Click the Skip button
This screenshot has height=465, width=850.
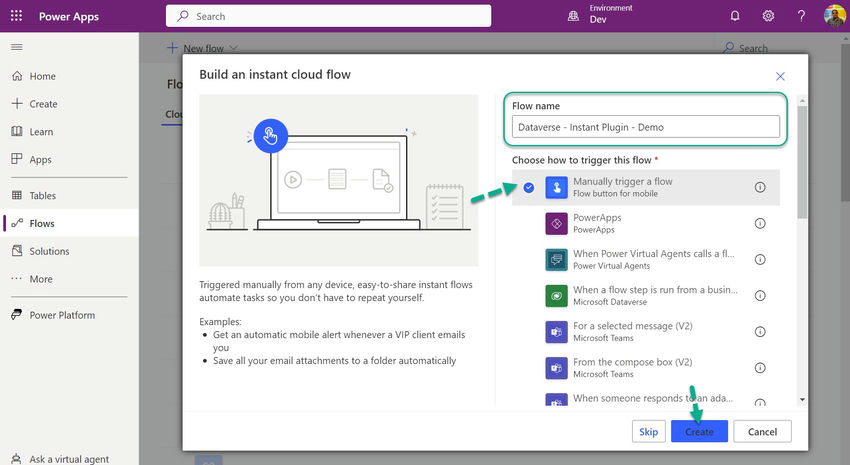648,431
